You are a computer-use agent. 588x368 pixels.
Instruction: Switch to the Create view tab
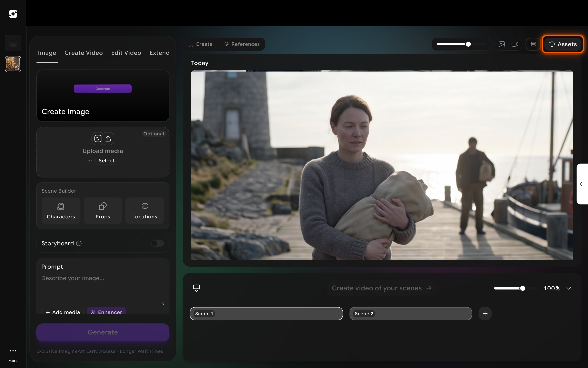pyautogui.click(x=201, y=44)
